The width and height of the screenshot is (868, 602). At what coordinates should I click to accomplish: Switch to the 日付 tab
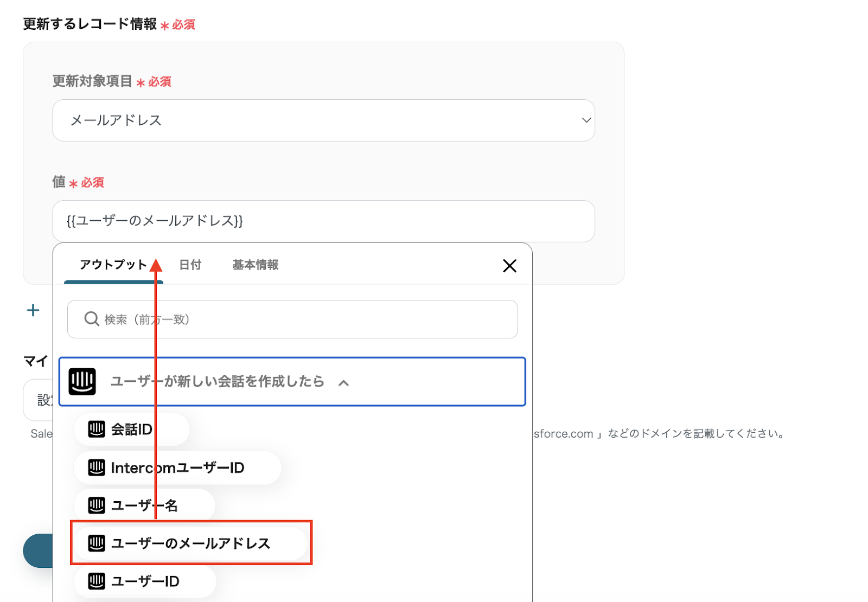click(190, 265)
